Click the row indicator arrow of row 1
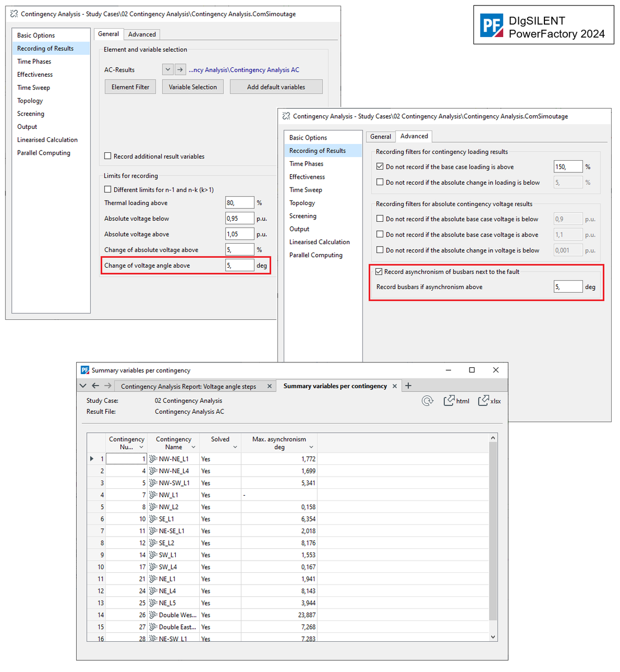The width and height of the screenshot is (620, 672). [x=92, y=459]
